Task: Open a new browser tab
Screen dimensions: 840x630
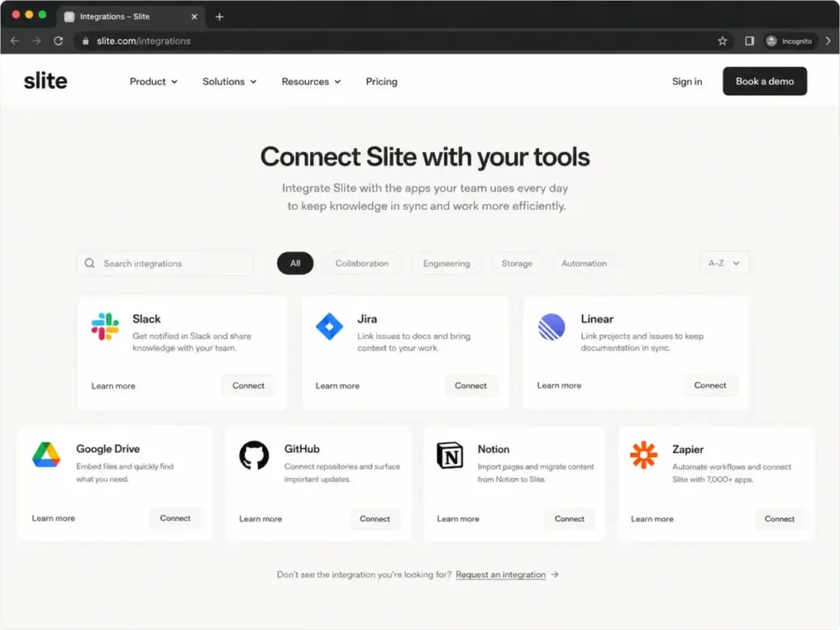Action: pyautogui.click(x=219, y=16)
